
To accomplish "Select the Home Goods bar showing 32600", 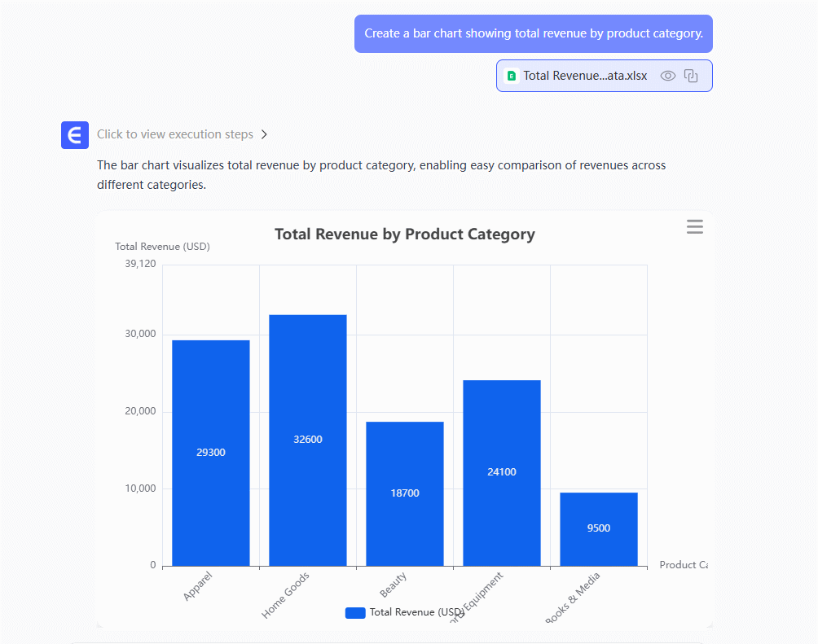I will pyautogui.click(x=308, y=440).
